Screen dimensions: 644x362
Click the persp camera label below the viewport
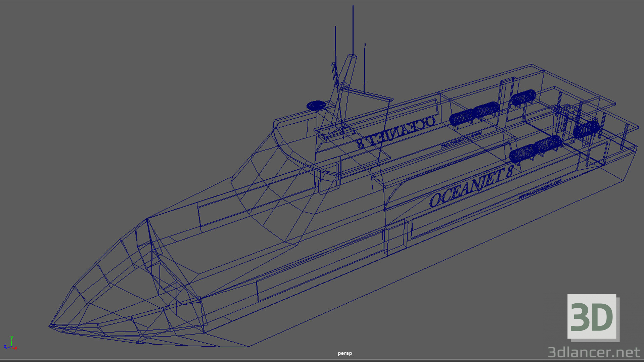(344, 353)
